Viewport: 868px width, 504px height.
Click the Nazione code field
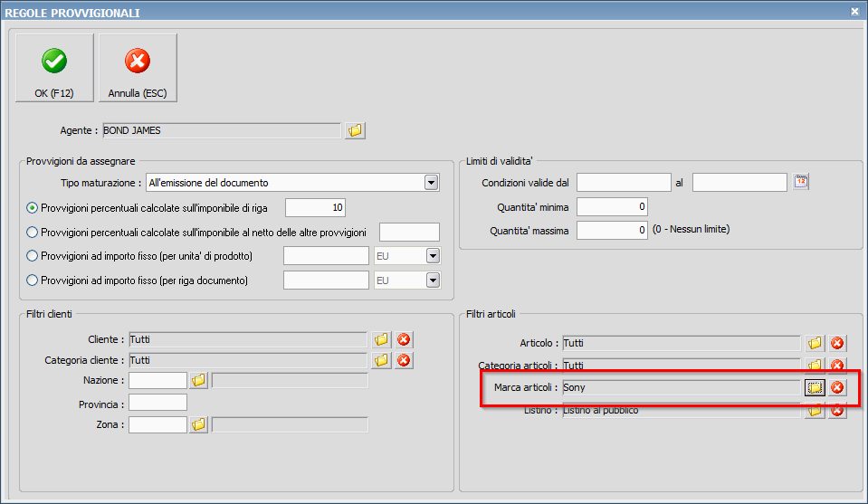[x=157, y=380]
